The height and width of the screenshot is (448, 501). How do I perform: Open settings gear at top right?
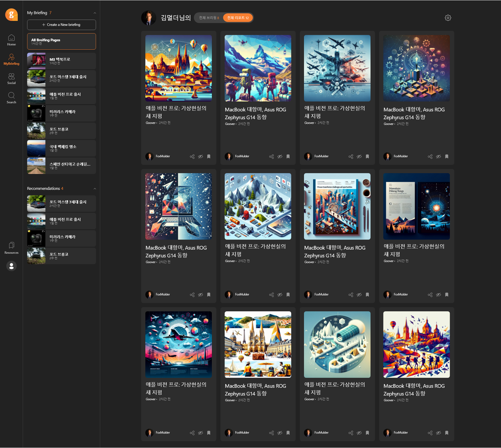click(x=448, y=18)
